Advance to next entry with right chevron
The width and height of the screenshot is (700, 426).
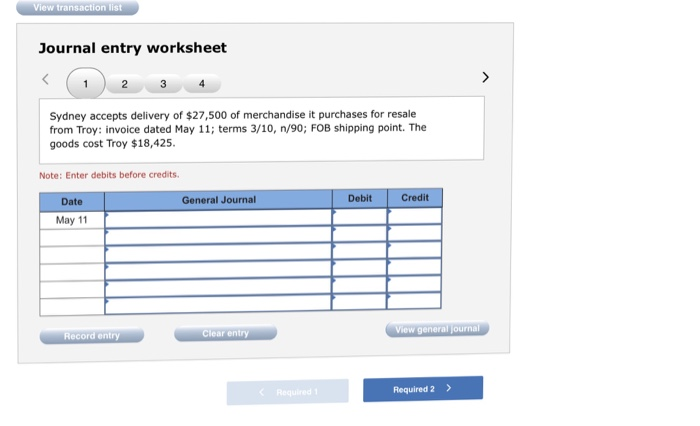[486, 77]
